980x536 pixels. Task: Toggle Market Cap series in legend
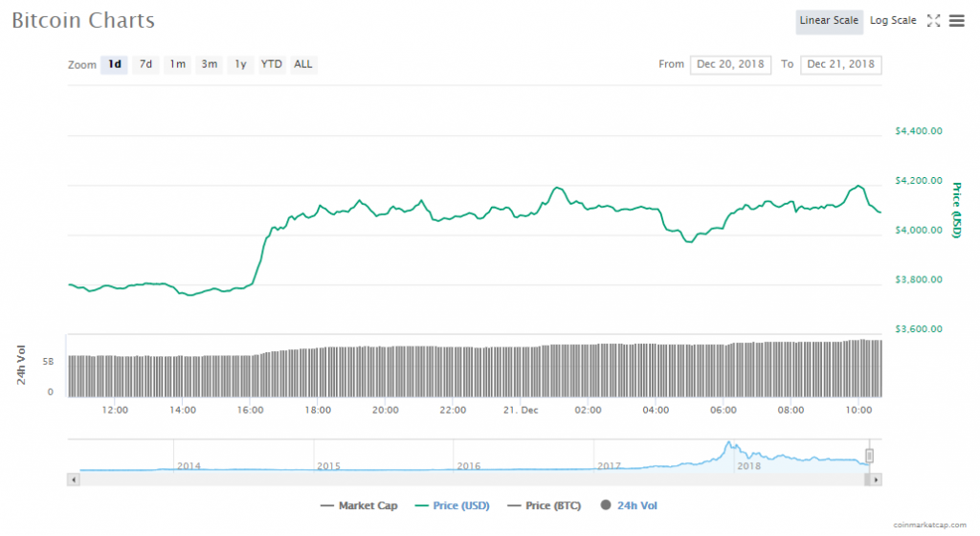pyautogui.click(x=361, y=505)
